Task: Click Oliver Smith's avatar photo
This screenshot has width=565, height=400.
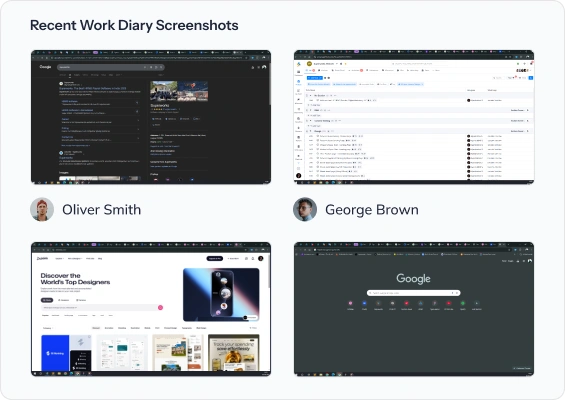Action: point(42,209)
